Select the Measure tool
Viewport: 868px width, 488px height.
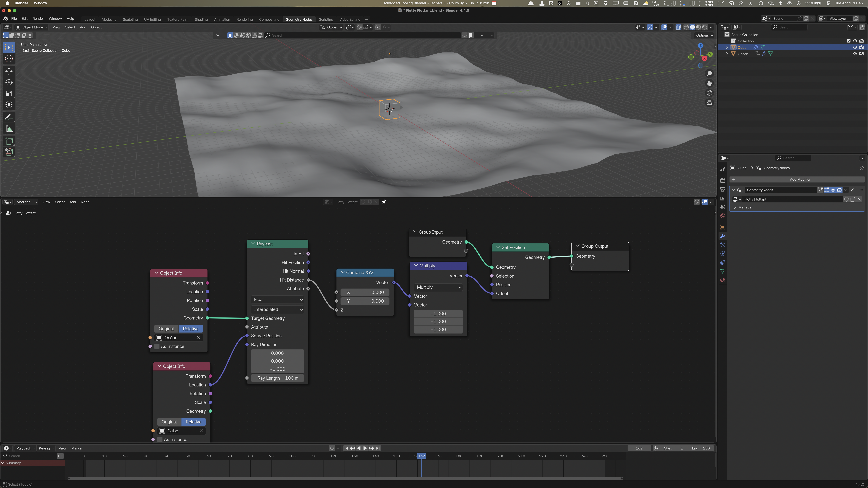point(9,129)
